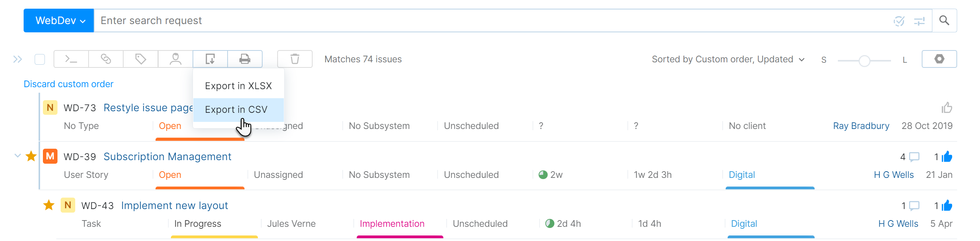This screenshot has height=241, width=980.
Task: Open the command window tool
Action: click(71, 59)
